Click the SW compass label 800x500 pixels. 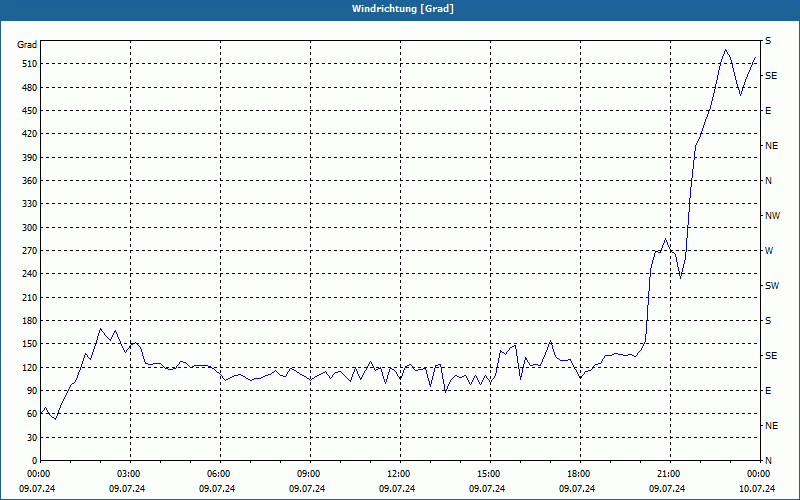tap(772, 286)
